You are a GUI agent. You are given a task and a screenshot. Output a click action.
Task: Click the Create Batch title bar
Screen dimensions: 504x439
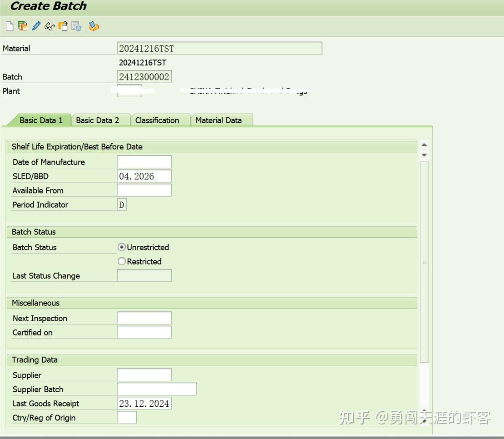pyautogui.click(x=48, y=6)
